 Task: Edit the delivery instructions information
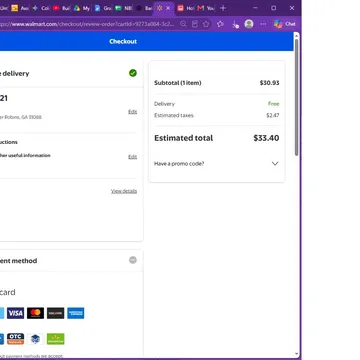coord(133,157)
